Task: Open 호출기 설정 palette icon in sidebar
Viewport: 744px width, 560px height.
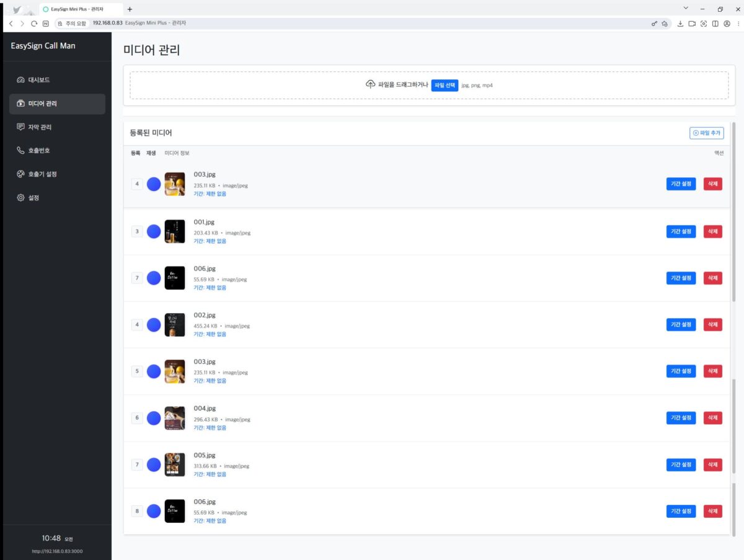Action: (x=20, y=174)
